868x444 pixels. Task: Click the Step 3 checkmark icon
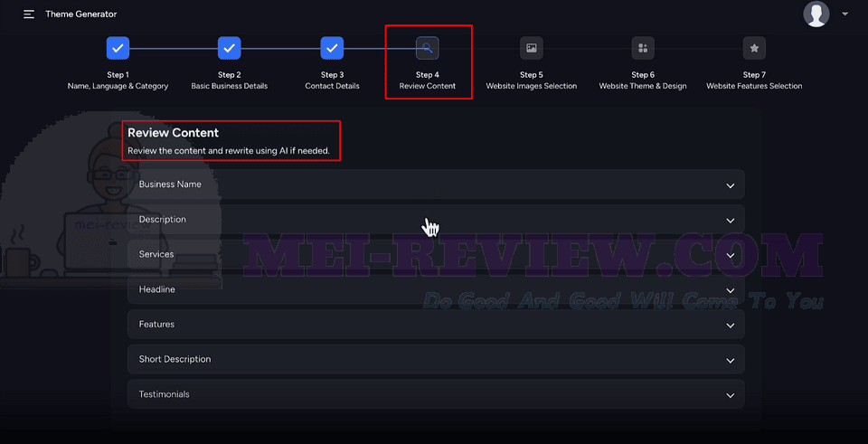[x=332, y=48]
